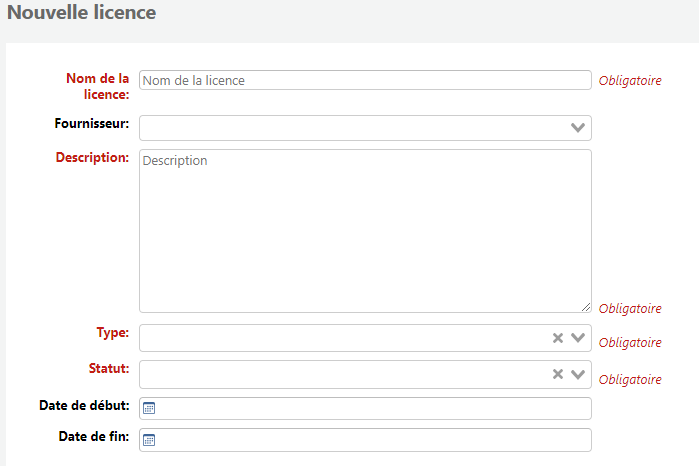Clear the Type selection with the X
Image resolution: width=699 pixels, height=466 pixels.
[558, 338]
